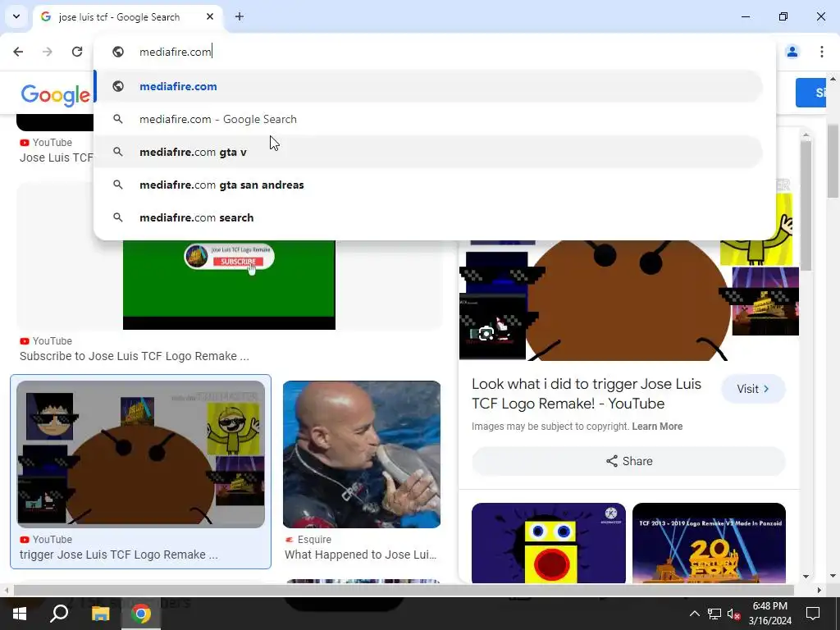Click the Esquire source label
Image resolution: width=840 pixels, height=630 pixels.
click(308, 540)
